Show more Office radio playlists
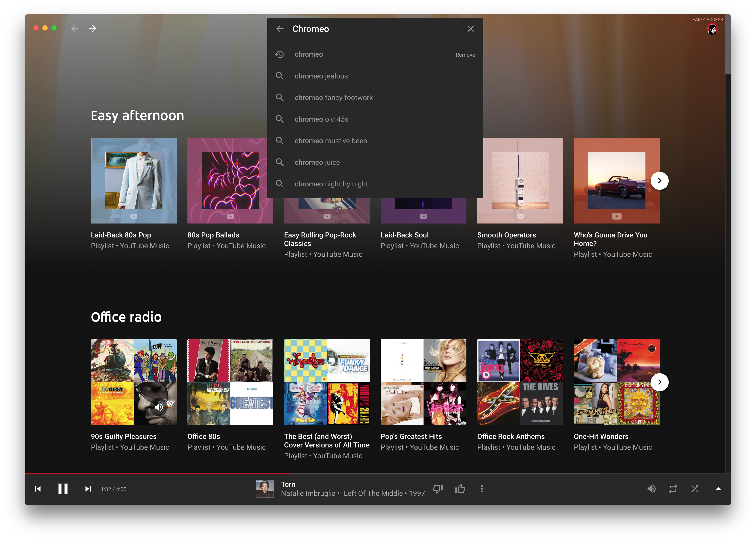Image resolution: width=756 pixels, height=541 pixels. (659, 382)
